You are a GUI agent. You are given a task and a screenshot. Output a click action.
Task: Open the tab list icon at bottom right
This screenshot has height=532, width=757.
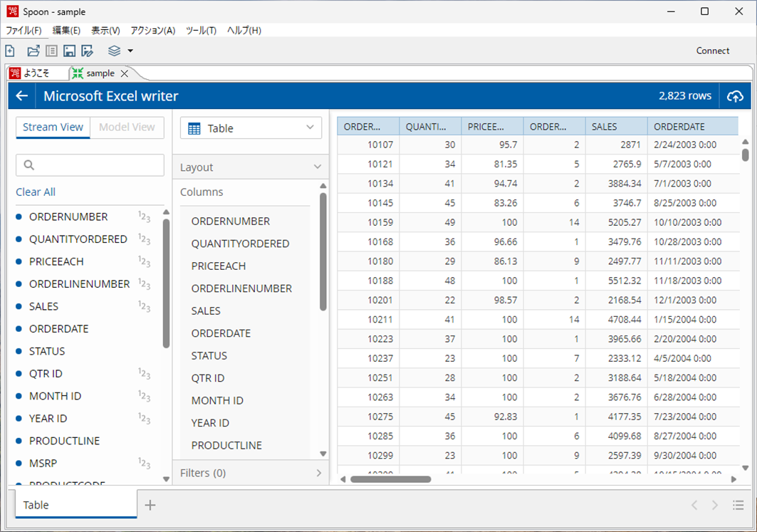point(738,505)
